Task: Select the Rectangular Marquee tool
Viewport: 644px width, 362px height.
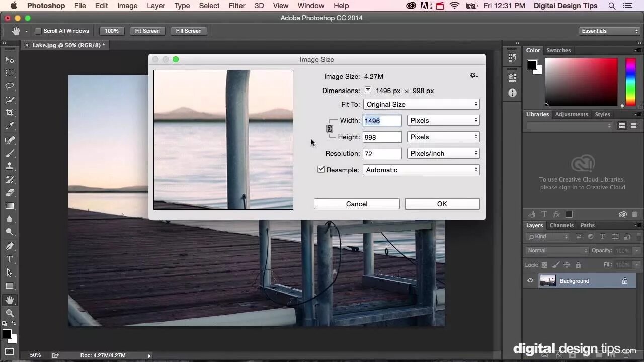Action: click(x=10, y=73)
